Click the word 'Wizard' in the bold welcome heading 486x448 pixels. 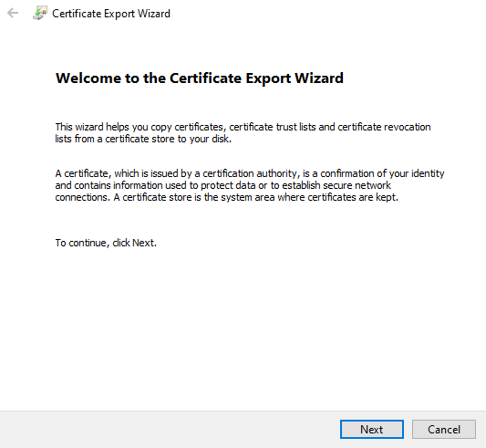tap(319, 78)
